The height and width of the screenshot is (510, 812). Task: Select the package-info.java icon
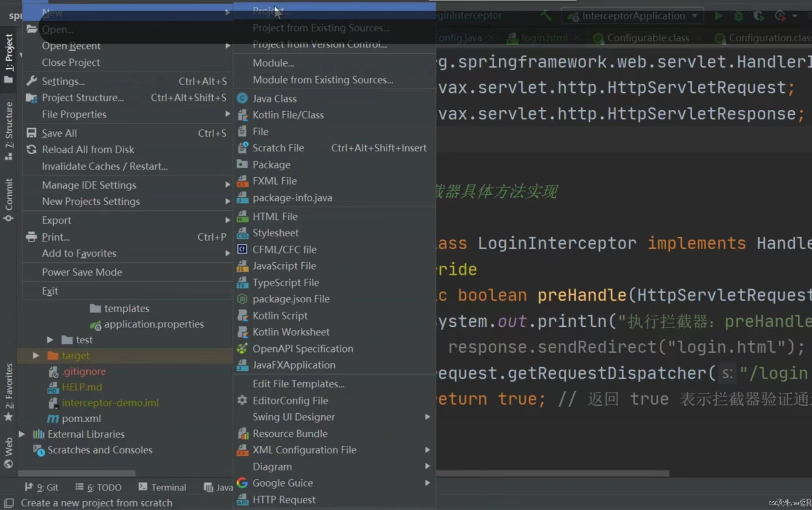click(x=242, y=197)
